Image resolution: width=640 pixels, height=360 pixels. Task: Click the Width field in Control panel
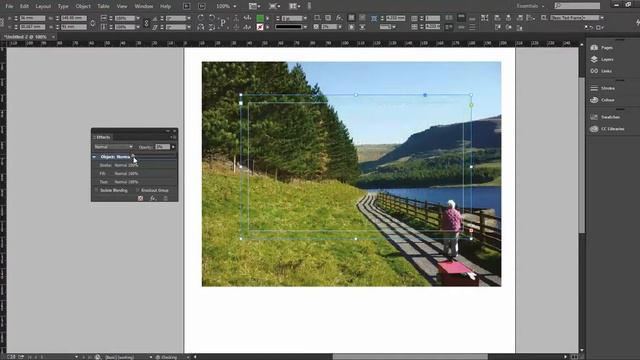pos(74,18)
